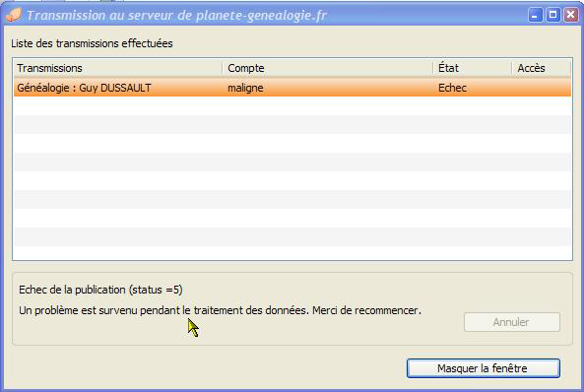This screenshot has height=392, width=584.
Task: Click the Liste des transmissions effectuées label
Action: pyautogui.click(x=92, y=43)
